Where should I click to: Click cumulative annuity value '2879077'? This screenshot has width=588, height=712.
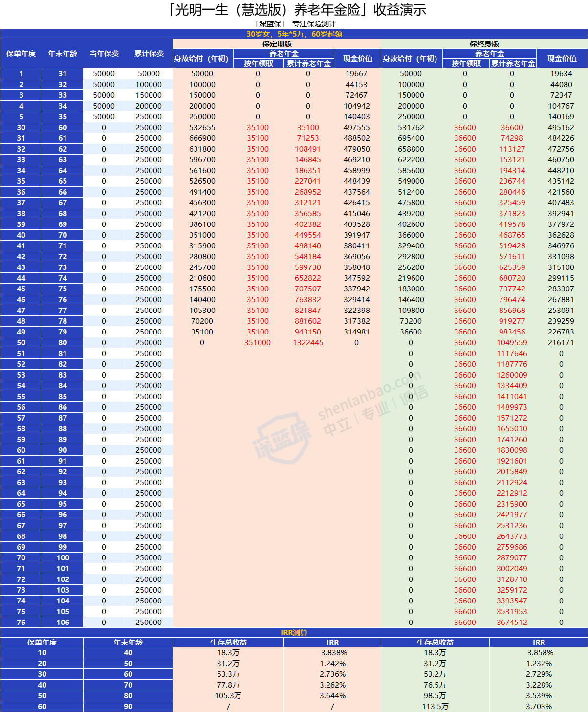(512, 558)
